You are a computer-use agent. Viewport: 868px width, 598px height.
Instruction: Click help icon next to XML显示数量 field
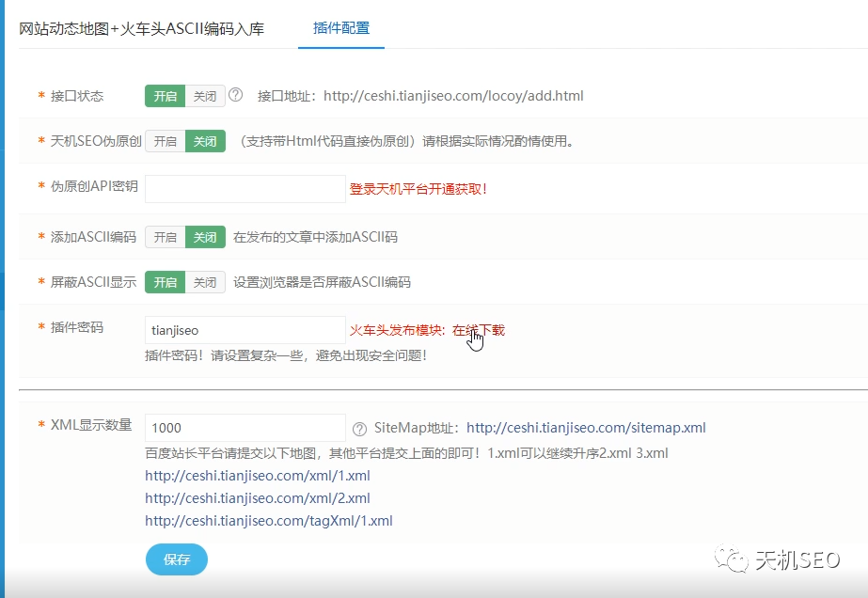click(x=359, y=429)
